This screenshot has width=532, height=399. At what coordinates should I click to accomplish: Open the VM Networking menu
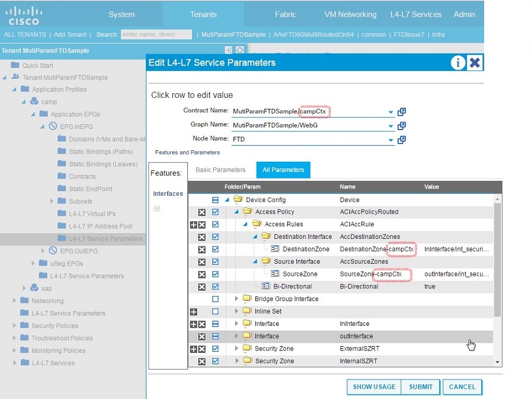coord(350,14)
